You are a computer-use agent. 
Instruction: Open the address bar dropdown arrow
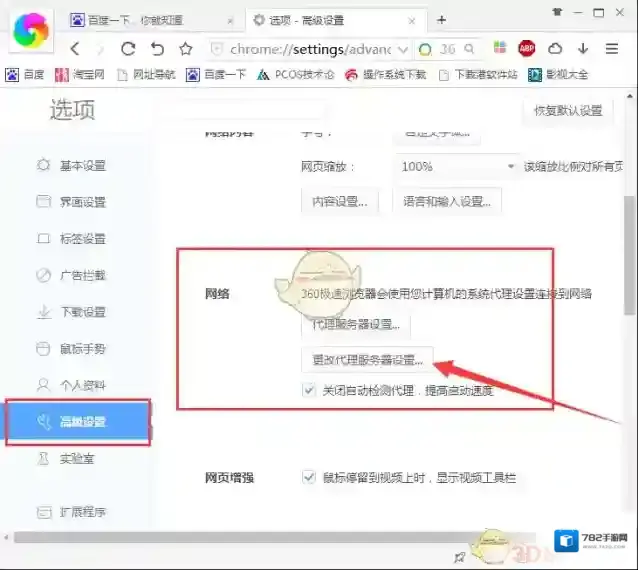[x=403, y=50]
